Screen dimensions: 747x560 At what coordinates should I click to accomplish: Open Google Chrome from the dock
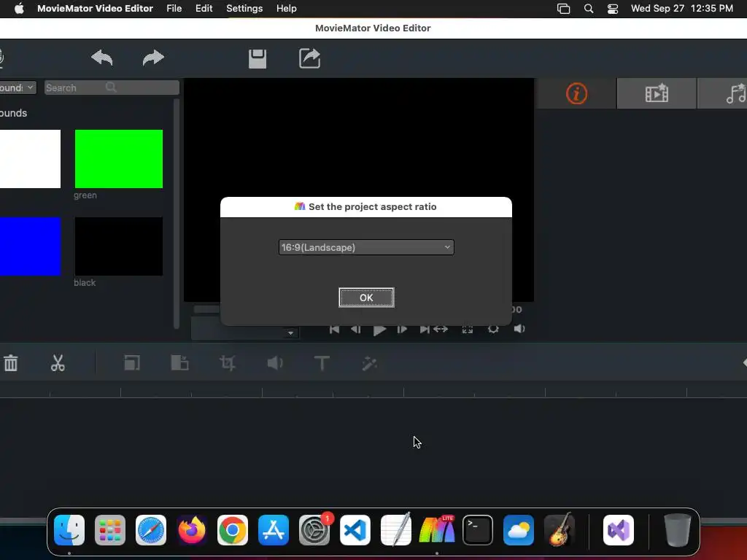tap(233, 530)
